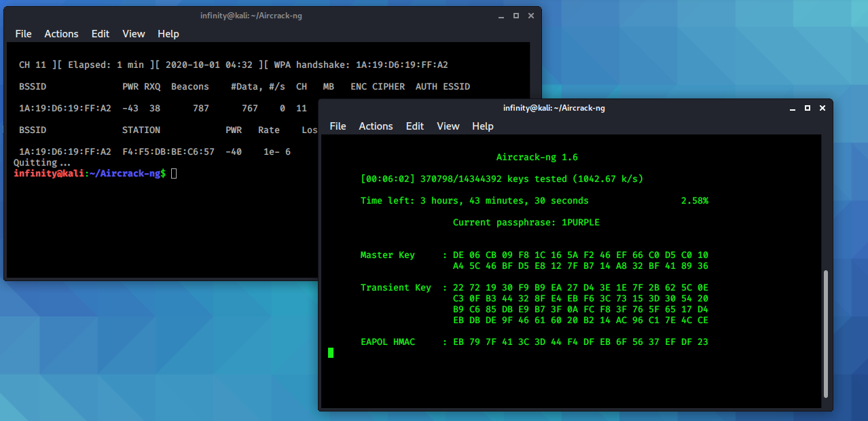Viewport: 868px width, 421px height.
Task: Click the green cursor block in front terminal
Action: point(331,352)
